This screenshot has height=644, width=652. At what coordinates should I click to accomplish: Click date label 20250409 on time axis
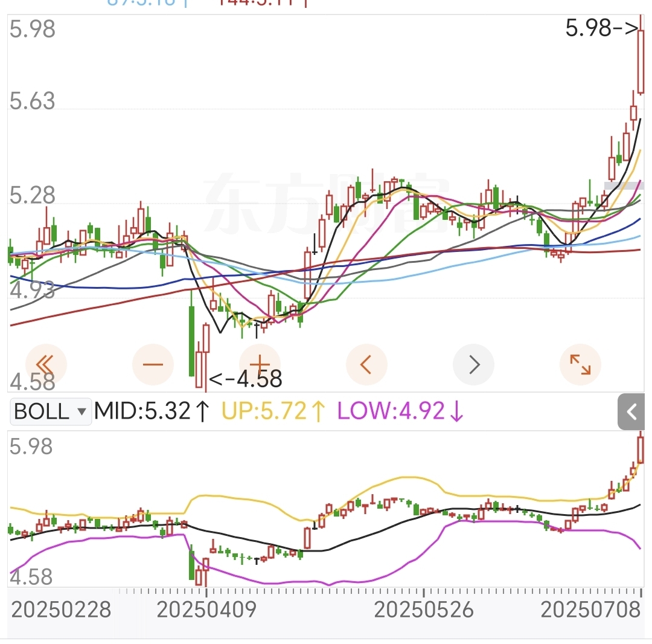coord(206,610)
